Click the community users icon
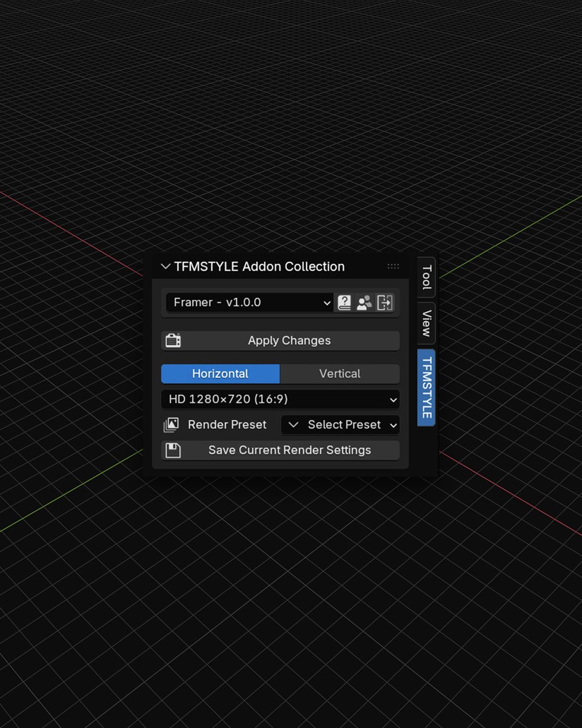The width and height of the screenshot is (582, 728). (x=364, y=302)
